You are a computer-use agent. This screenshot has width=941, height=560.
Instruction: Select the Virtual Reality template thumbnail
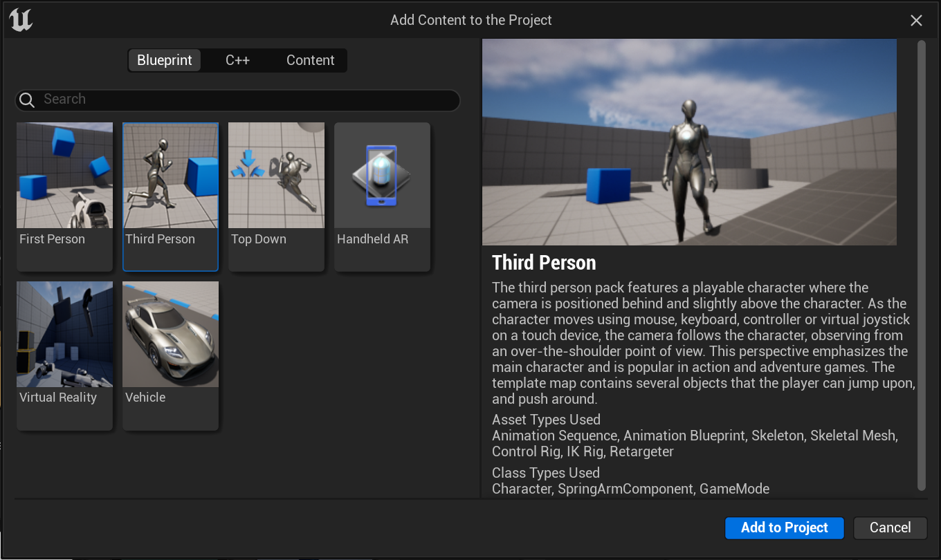65,334
